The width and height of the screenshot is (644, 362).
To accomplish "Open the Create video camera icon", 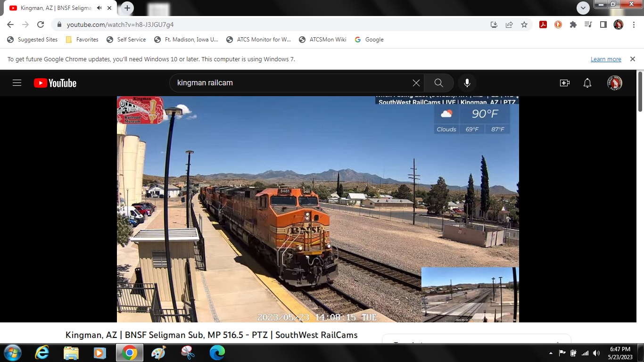I will coord(564,83).
